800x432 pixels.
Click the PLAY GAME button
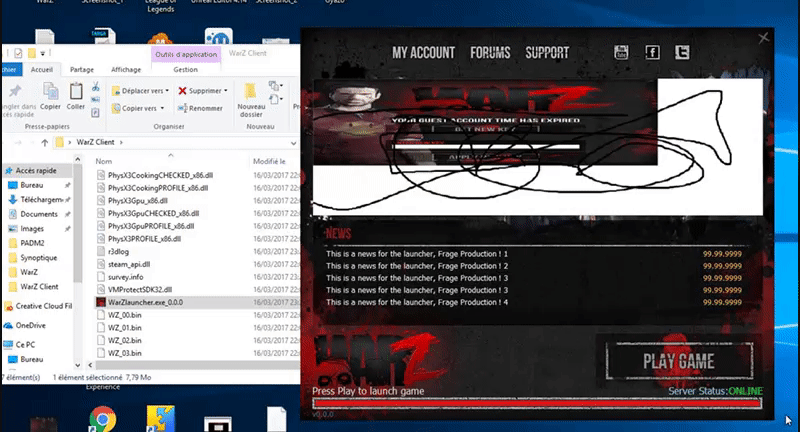679,361
